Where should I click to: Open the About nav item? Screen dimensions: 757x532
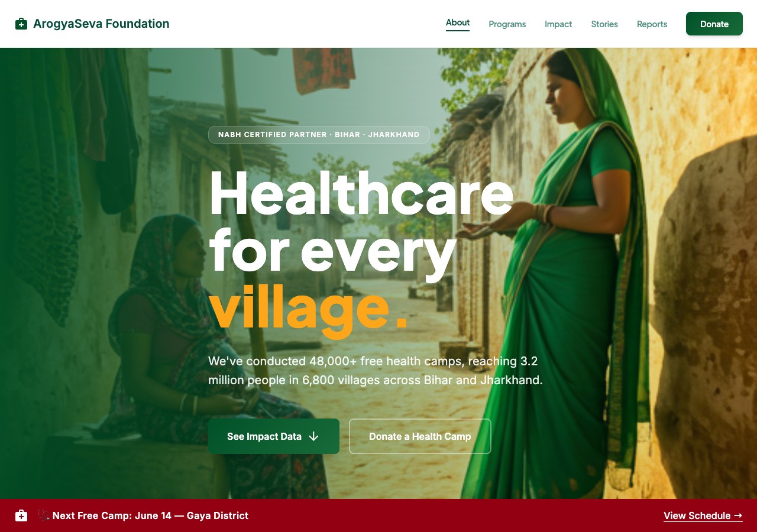[x=458, y=22]
